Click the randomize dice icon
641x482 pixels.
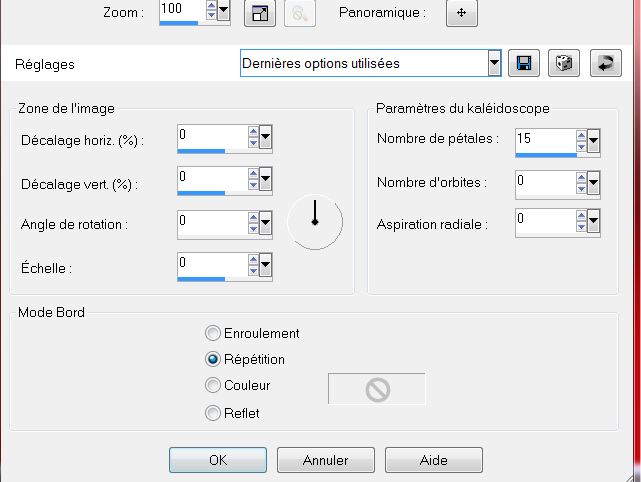(x=564, y=63)
